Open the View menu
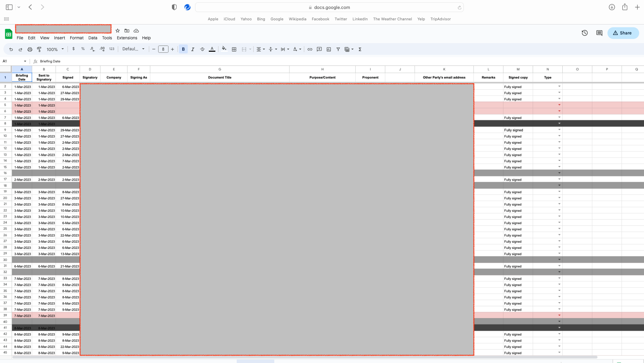Viewport: 644px width, 363px height. coord(45,38)
